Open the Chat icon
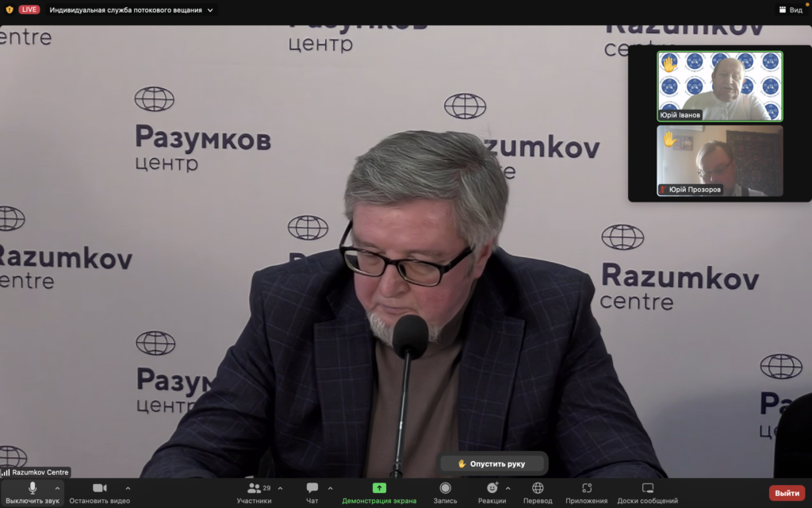The width and height of the screenshot is (812, 508). click(x=312, y=488)
